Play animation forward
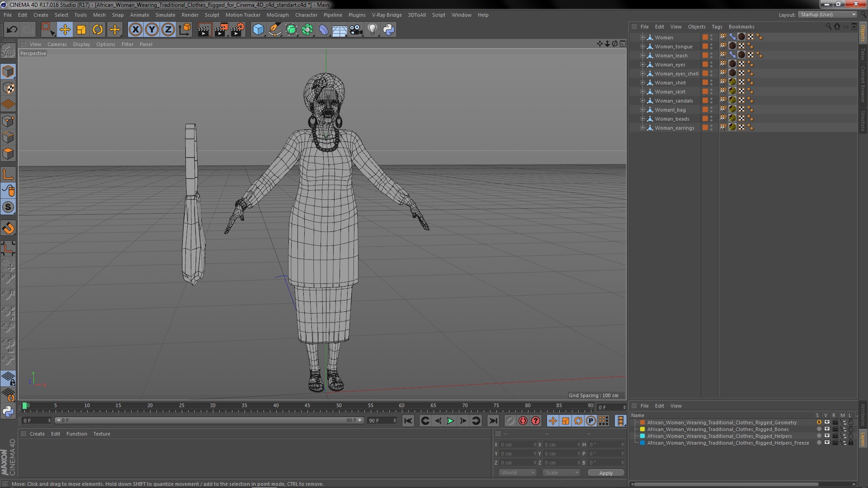 pos(450,421)
